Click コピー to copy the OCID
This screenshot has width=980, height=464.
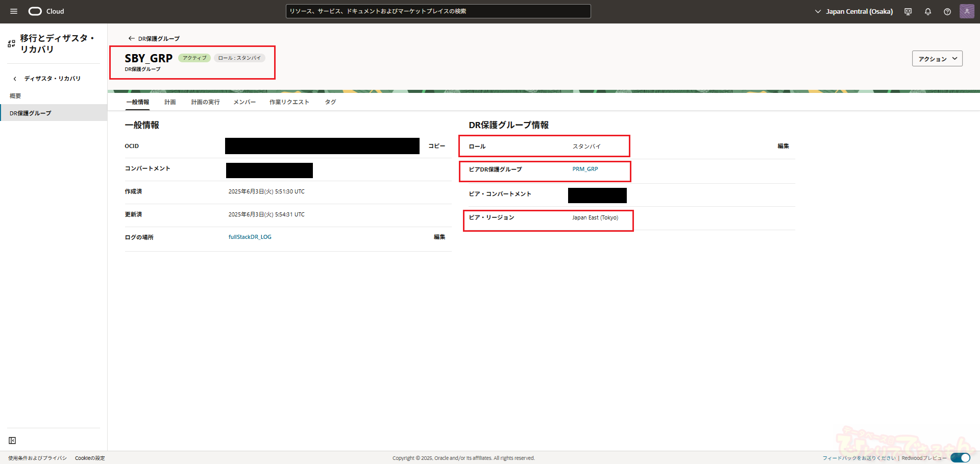436,146
